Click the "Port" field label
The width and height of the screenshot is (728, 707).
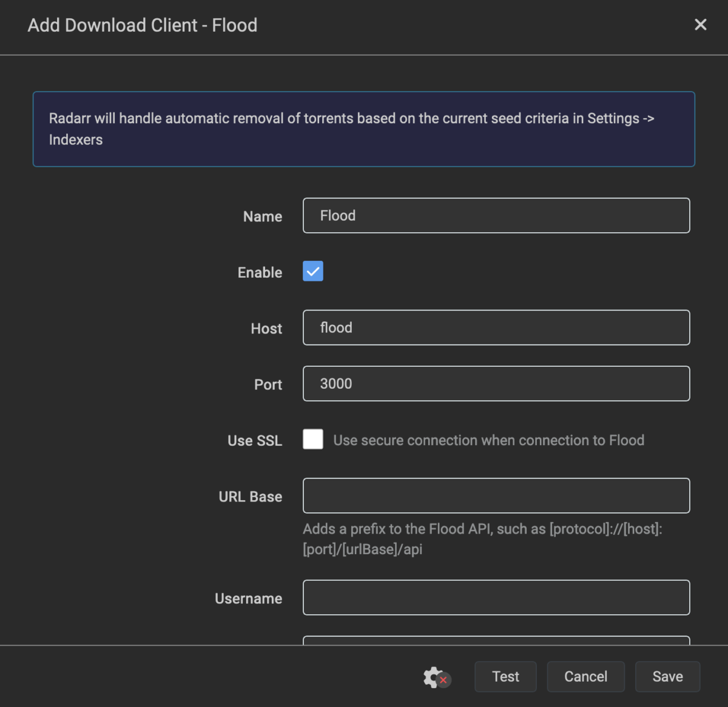click(268, 385)
